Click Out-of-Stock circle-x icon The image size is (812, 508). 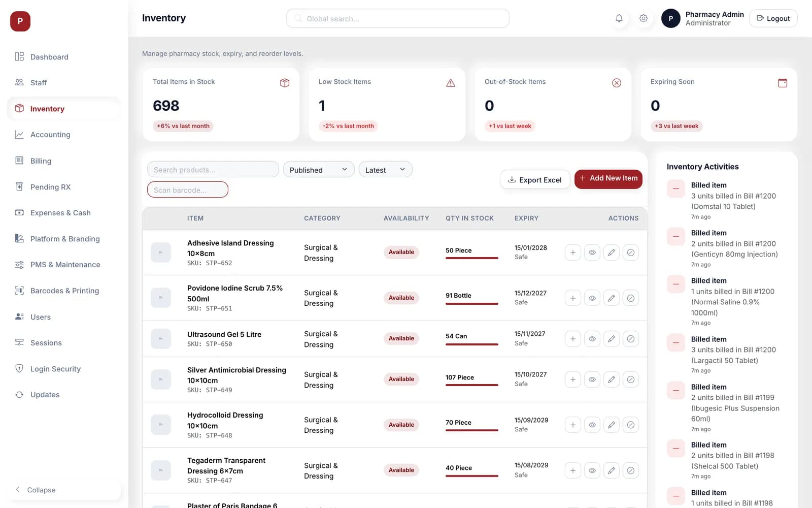617,83
